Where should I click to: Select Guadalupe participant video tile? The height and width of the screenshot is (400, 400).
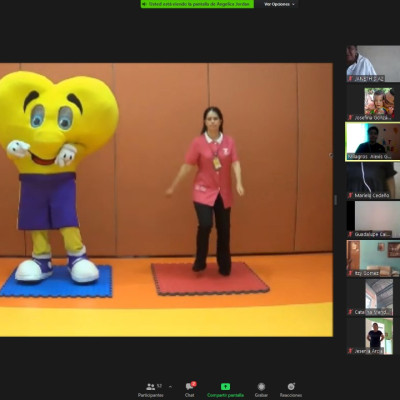373,219
